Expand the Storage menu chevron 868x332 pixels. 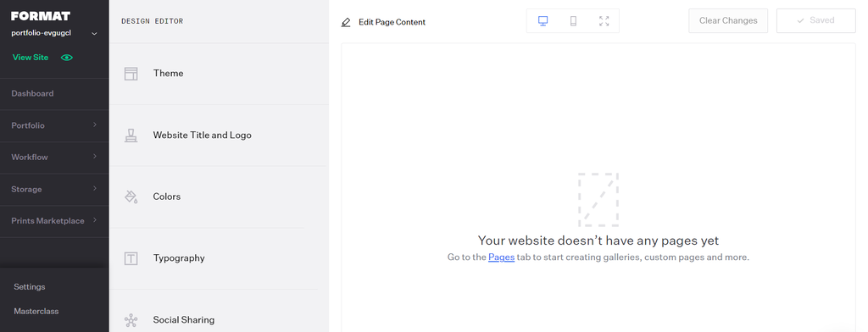tap(95, 189)
